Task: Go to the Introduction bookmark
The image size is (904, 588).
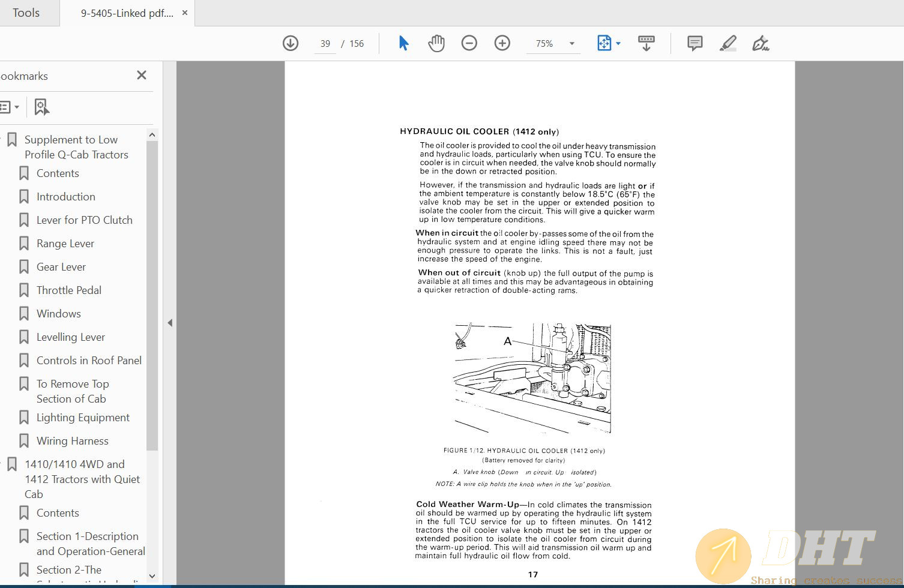Action: pyautogui.click(x=66, y=197)
